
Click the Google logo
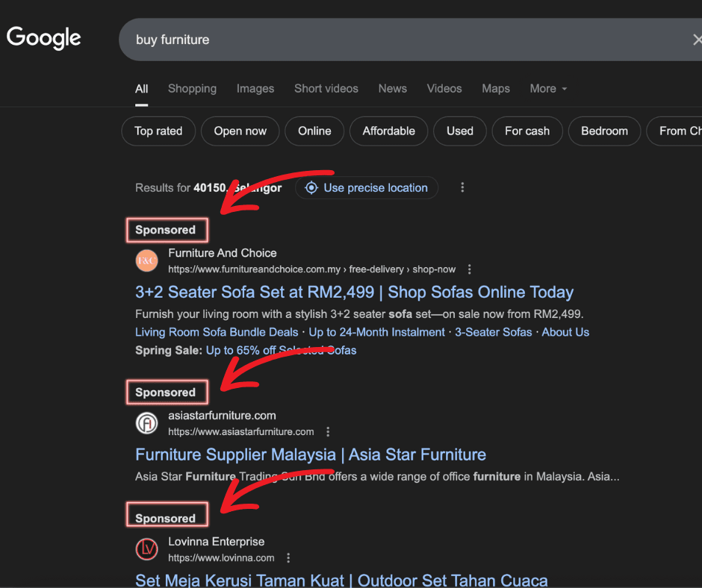[x=43, y=37]
